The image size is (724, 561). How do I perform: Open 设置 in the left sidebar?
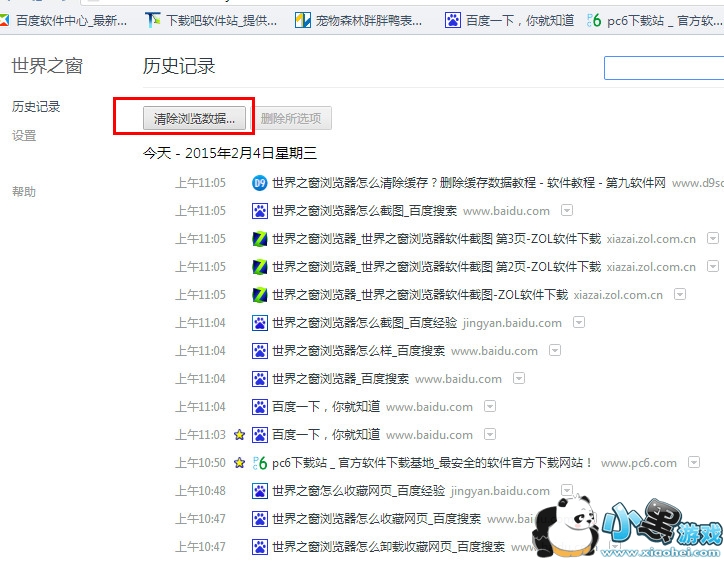(24, 136)
